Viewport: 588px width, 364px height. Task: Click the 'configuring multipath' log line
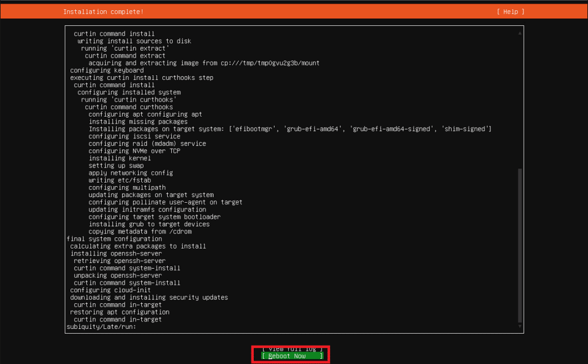[127, 187]
